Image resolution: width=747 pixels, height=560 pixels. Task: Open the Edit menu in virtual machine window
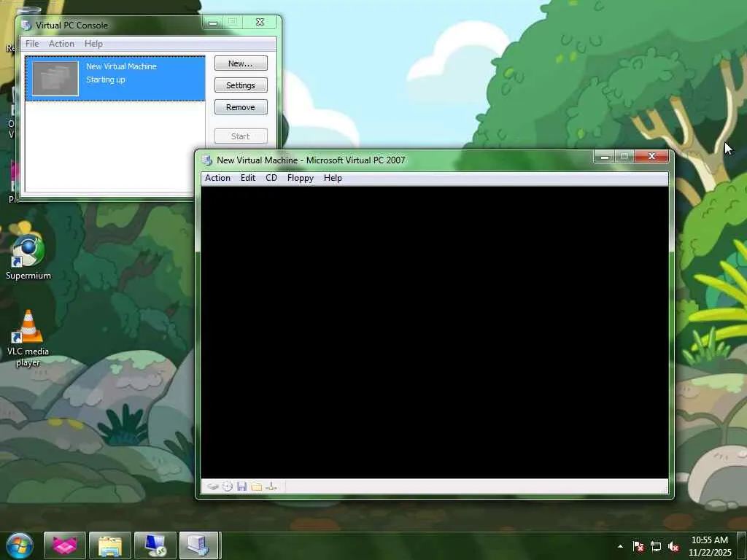[x=248, y=178]
